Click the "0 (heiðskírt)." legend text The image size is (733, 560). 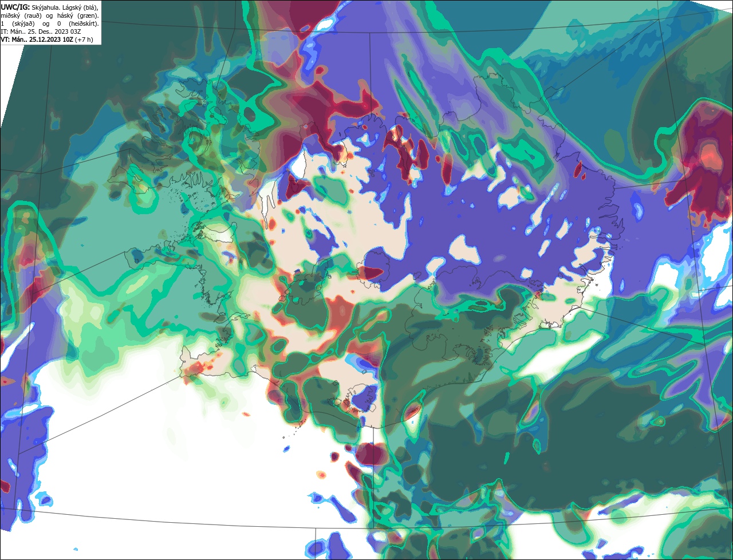[77, 23]
